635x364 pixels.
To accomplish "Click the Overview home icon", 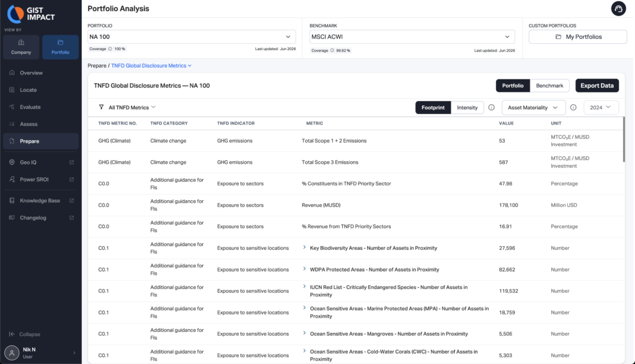I will coord(12,73).
